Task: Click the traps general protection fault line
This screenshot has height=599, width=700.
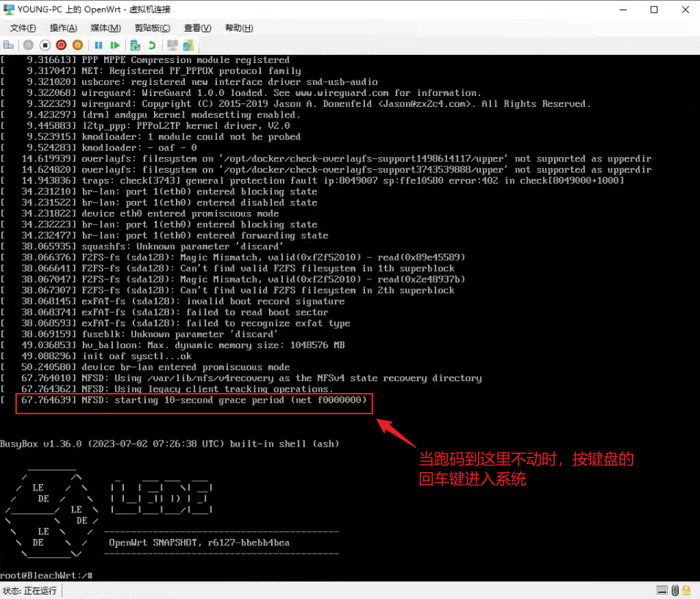Action: 312,181
